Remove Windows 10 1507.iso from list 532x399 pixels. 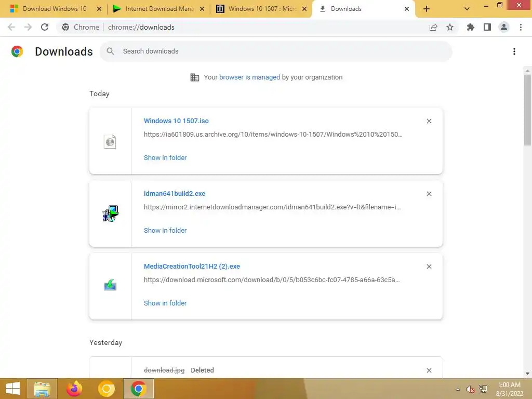[x=429, y=121]
